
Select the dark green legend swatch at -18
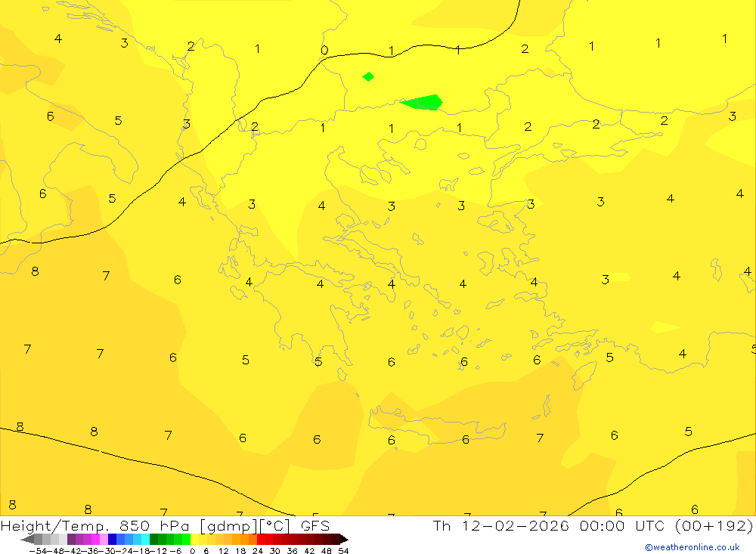pos(153,540)
